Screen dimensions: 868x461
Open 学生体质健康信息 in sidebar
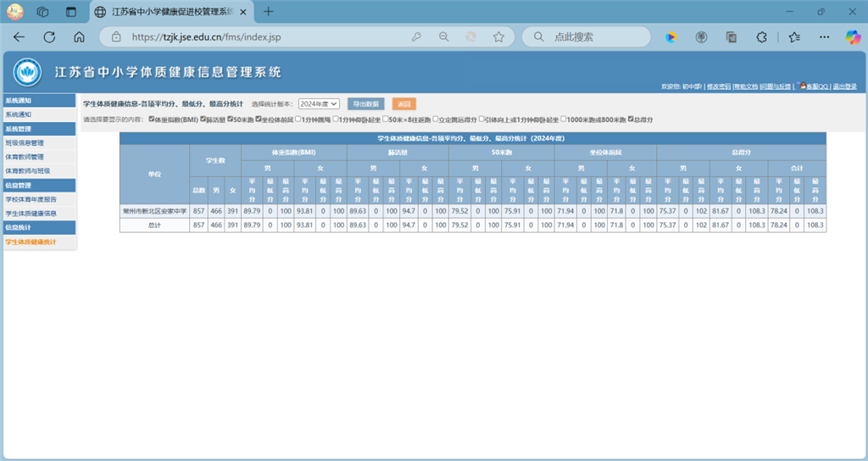click(40, 214)
